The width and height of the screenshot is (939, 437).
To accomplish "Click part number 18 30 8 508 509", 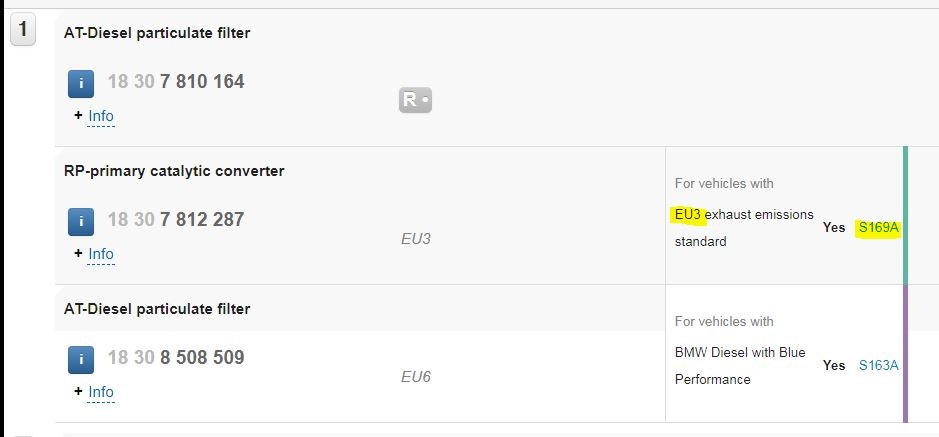I will [x=176, y=357].
